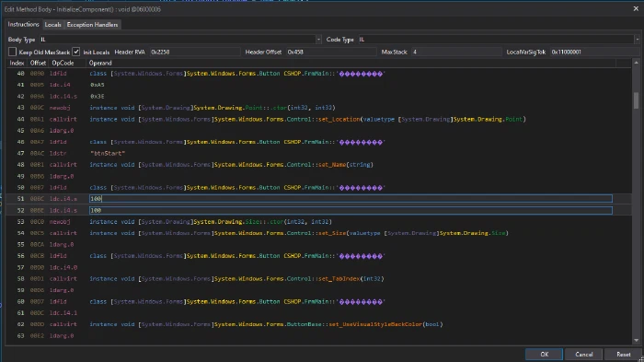Click the newobj opcode at index 43
This screenshot has height=362, width=644.
[60, 108]
